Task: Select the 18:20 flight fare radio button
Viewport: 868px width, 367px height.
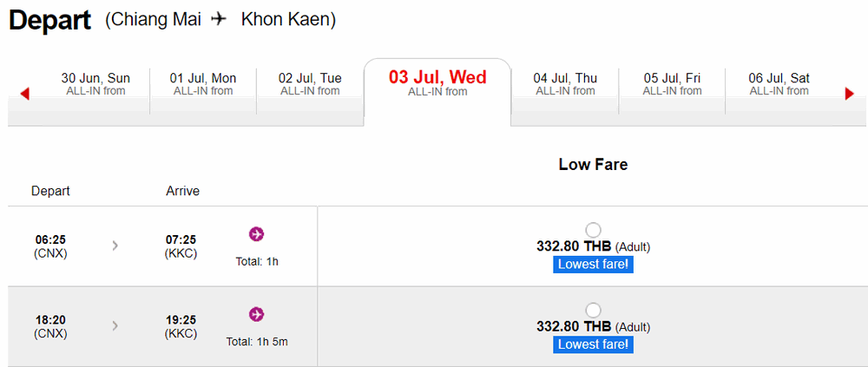Action: [x=593, y=310]
